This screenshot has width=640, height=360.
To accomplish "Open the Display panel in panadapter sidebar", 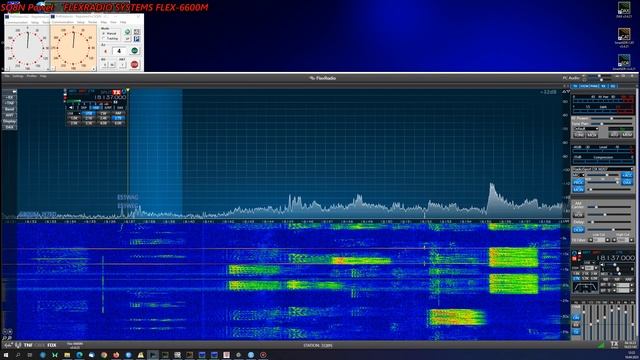I will (x=9, y=121).
